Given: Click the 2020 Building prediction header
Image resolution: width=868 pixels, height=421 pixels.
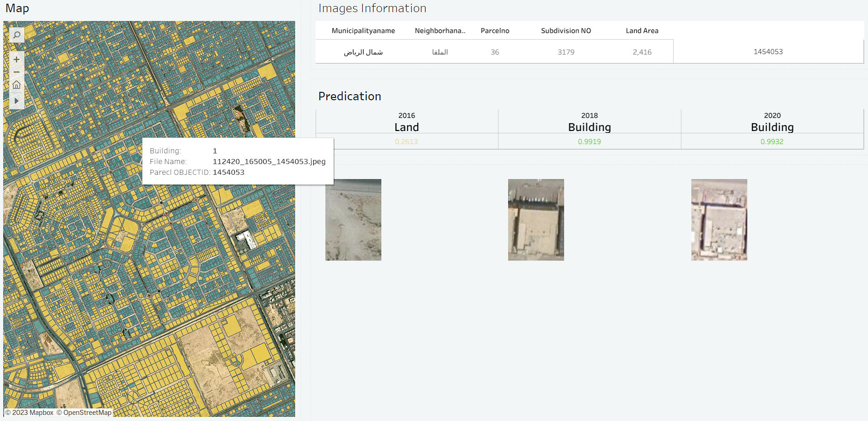Looking at the screenshot, I should (772, 122).
